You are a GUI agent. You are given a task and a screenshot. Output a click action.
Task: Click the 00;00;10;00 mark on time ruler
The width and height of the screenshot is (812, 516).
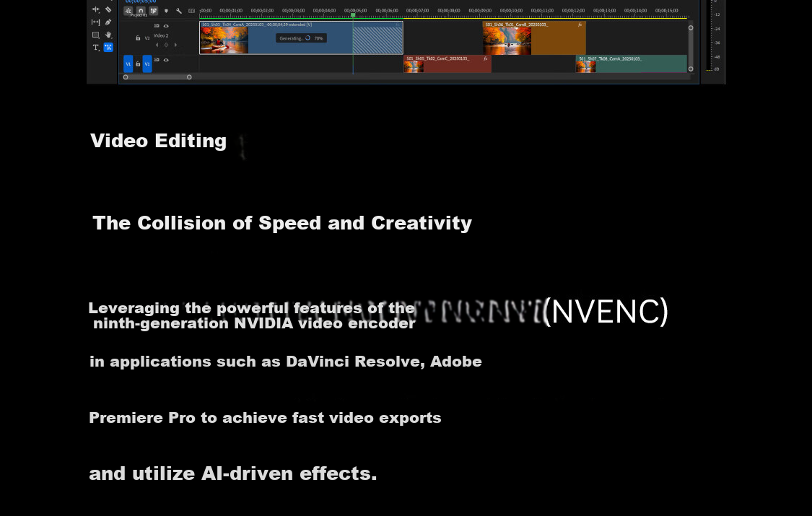click(511, 10)
